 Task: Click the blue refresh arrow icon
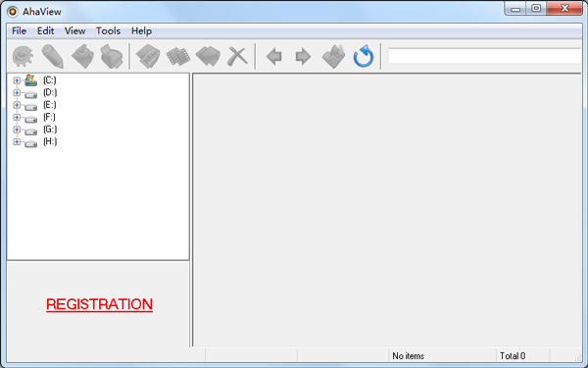(364, 57)
